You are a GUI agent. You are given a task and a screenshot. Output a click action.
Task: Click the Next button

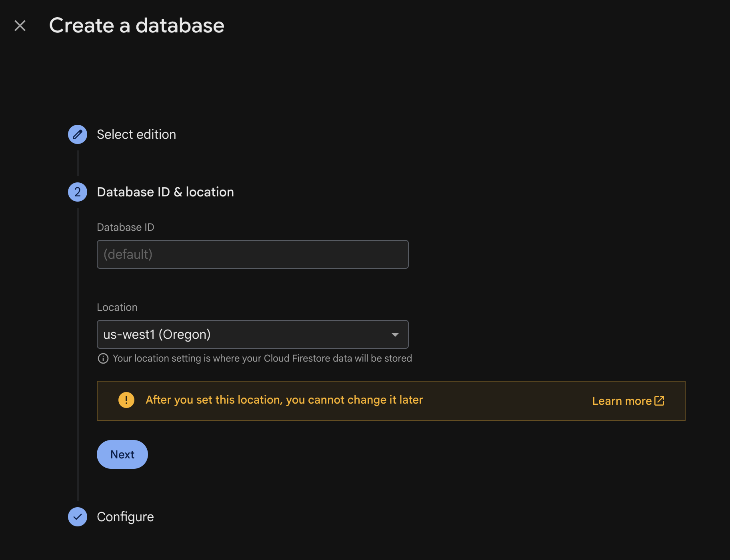tap(122, 454)
